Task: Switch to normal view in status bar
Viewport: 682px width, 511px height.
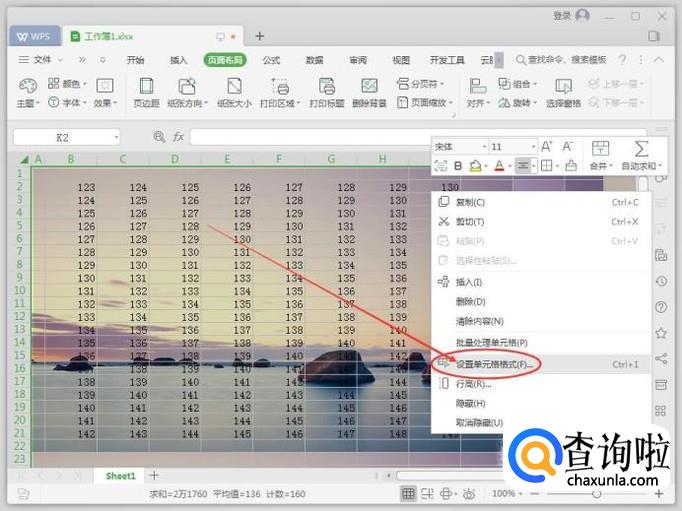Action: pyautogui.click(x=408, y=494)
